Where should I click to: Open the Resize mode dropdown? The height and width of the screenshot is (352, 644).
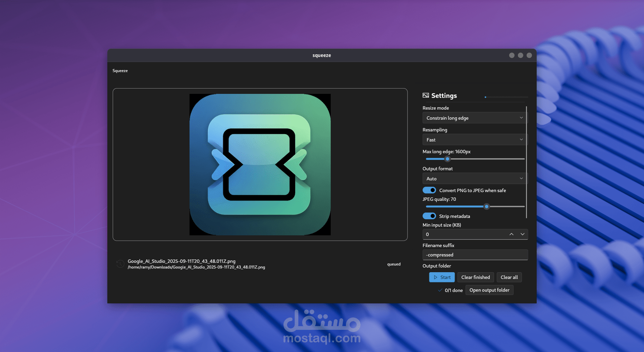coord(475,118)
